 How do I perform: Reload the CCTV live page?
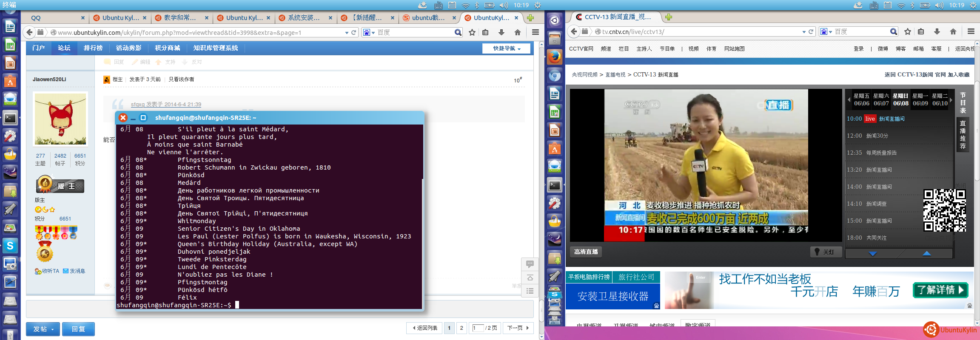tap(811, 32)
